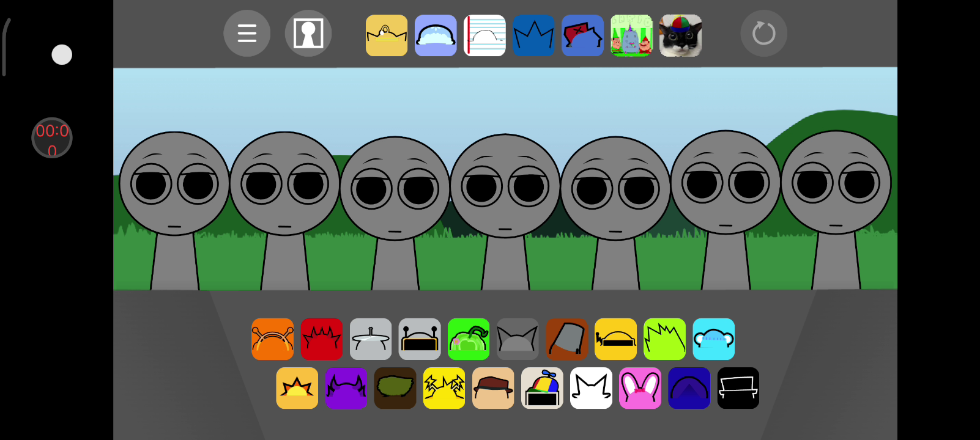Tap the red 00:00 recording timer
980x440 pixels.
[52, 138]
